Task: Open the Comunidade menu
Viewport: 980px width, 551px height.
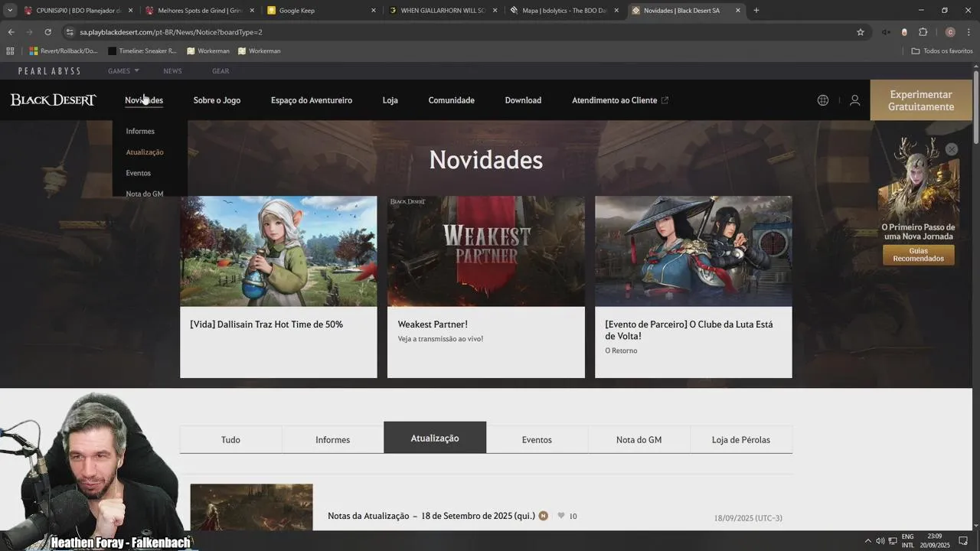Action: (x=452, y=100)
